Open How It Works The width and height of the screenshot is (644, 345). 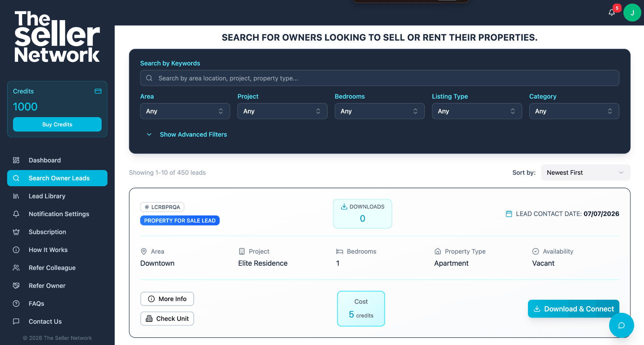point(57,250)
